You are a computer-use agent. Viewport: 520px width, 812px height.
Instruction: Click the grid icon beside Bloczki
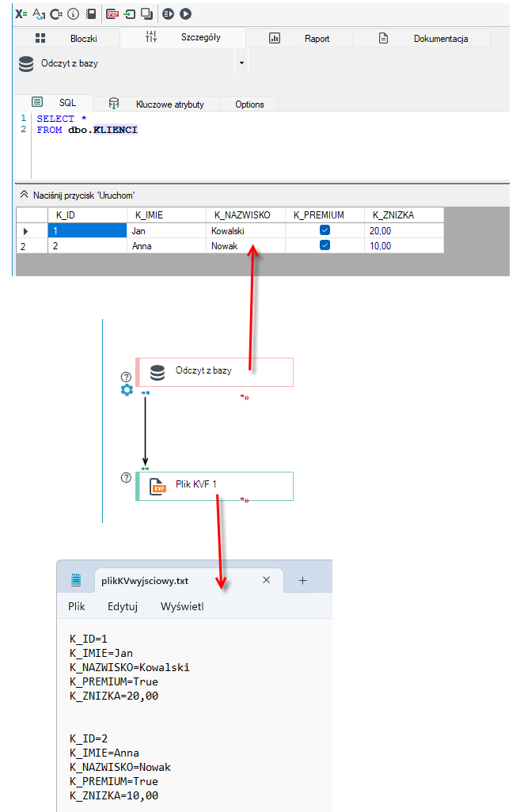(x=40, y=38)
